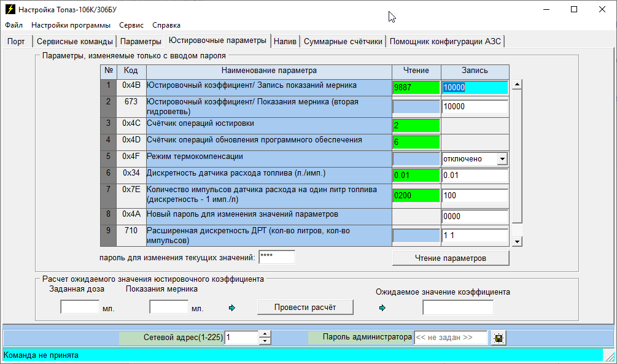Click the Запись field for parameter 0x4B
This screenshot has height=364, width=617.
[x=475, y=87]
